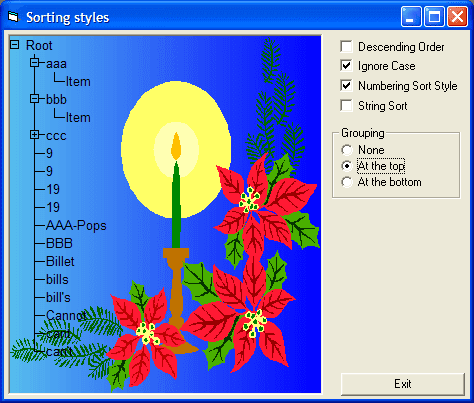Select the ccc tree item

56,135
